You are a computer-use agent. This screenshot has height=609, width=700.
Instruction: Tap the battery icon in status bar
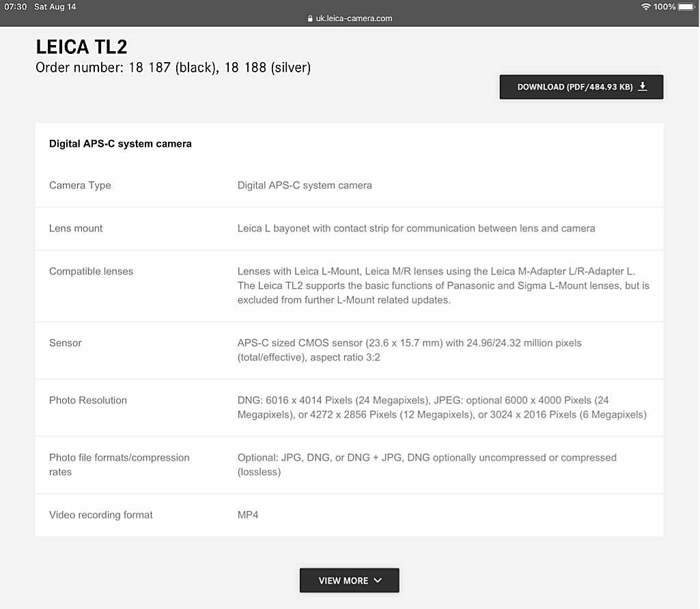pos(686,7)
